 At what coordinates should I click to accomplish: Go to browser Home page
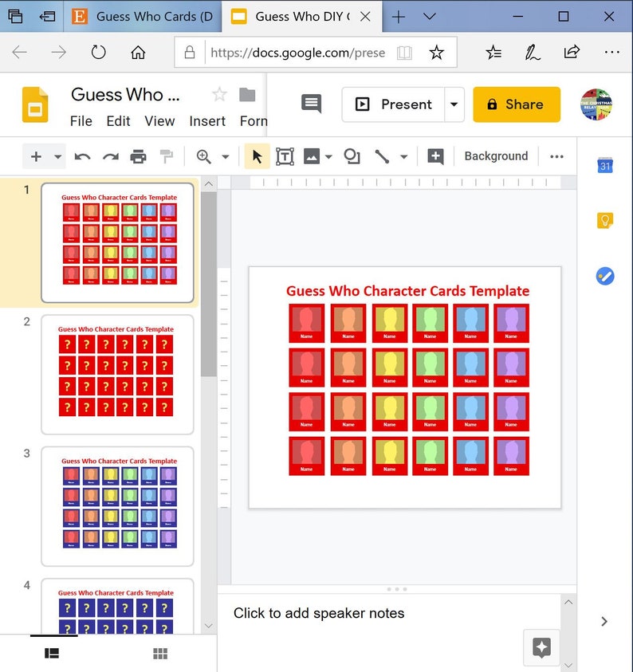138,53
